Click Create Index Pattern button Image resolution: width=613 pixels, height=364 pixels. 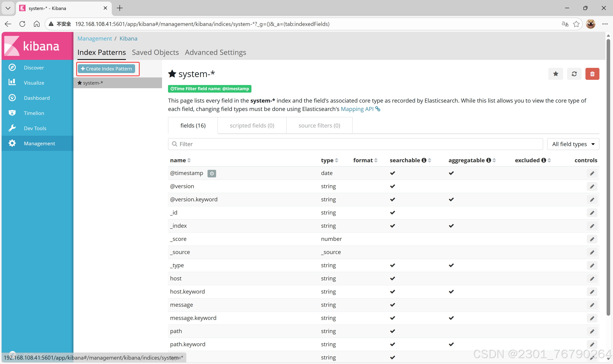pos(106,69)
